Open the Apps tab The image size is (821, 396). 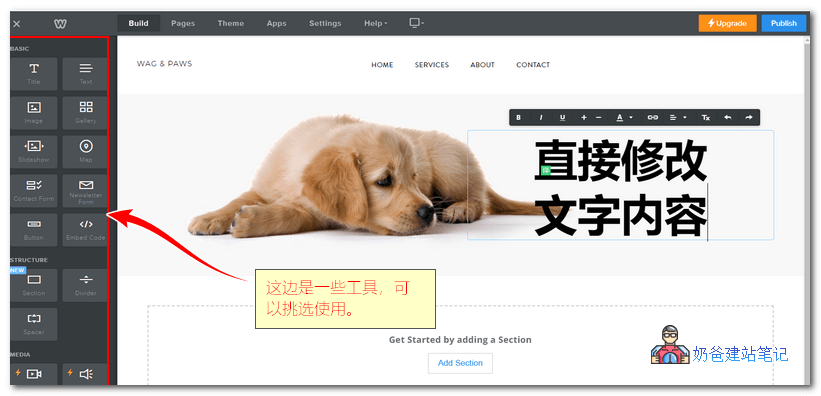point(276,24)
